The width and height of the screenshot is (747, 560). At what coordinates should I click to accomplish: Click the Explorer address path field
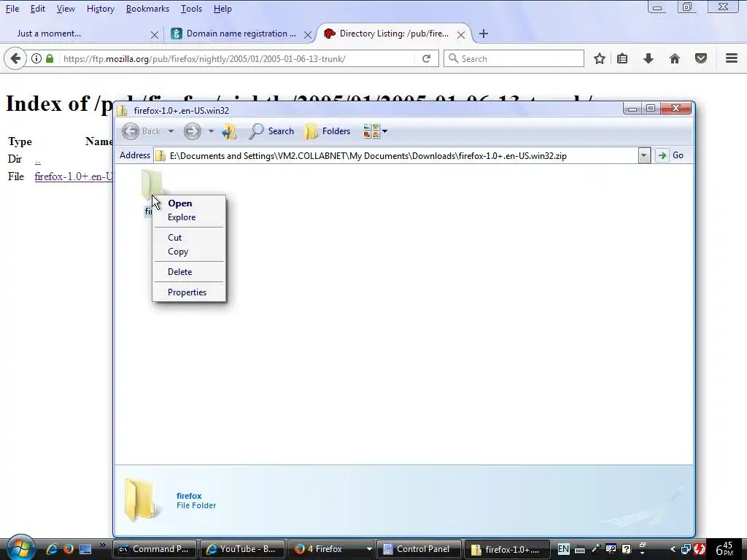pyautogui.click(x=396, y=156)
